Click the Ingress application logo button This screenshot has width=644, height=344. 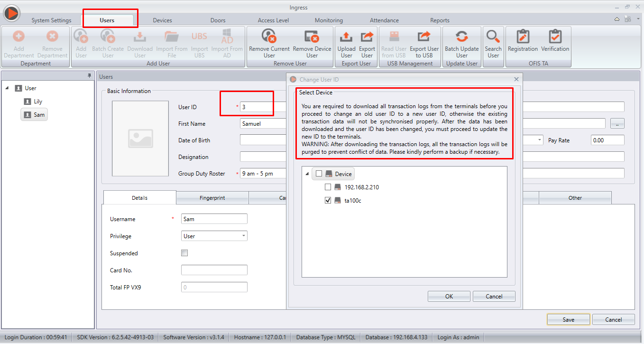11,12
